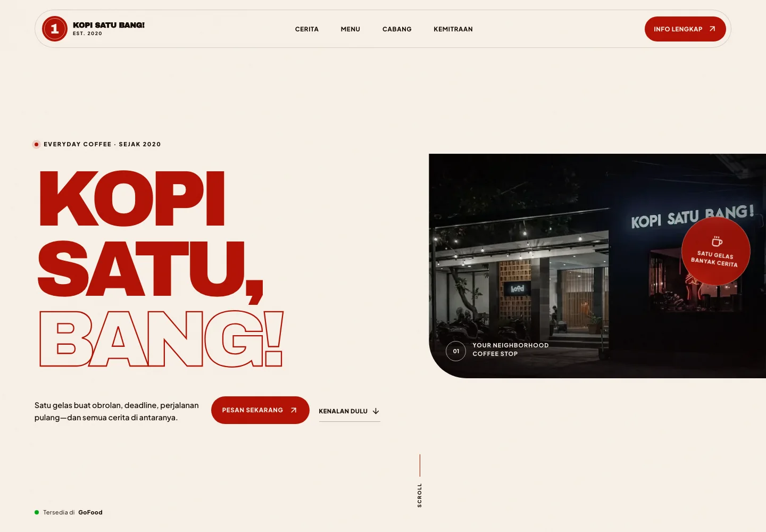Click the GoFood link

pyautogui.click(x=90, y=512)
